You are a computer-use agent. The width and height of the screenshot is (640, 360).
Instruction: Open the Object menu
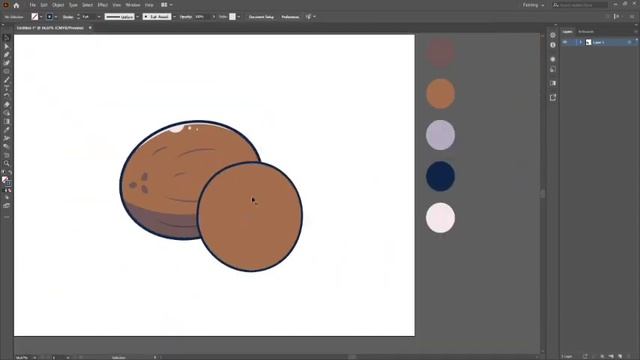(x=58, y=5)
